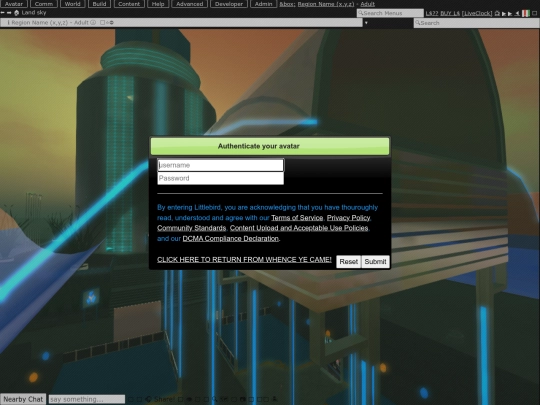Viewport: 540px width, 405px height.
Task: Focus the say something chat input
Action: 87,399
